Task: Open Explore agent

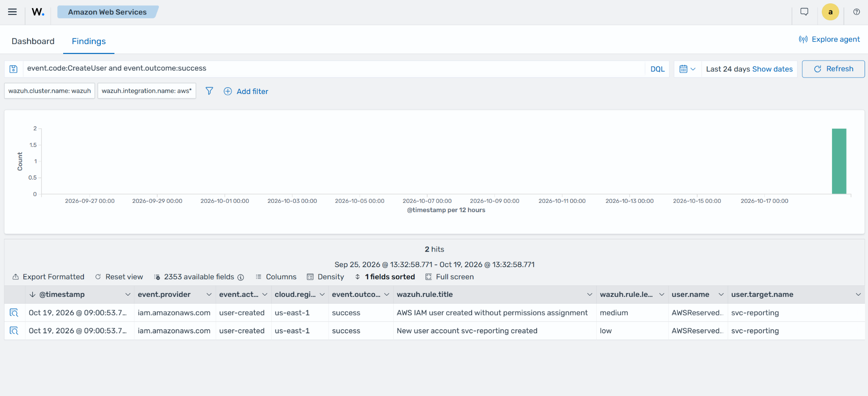Action: 829,39
